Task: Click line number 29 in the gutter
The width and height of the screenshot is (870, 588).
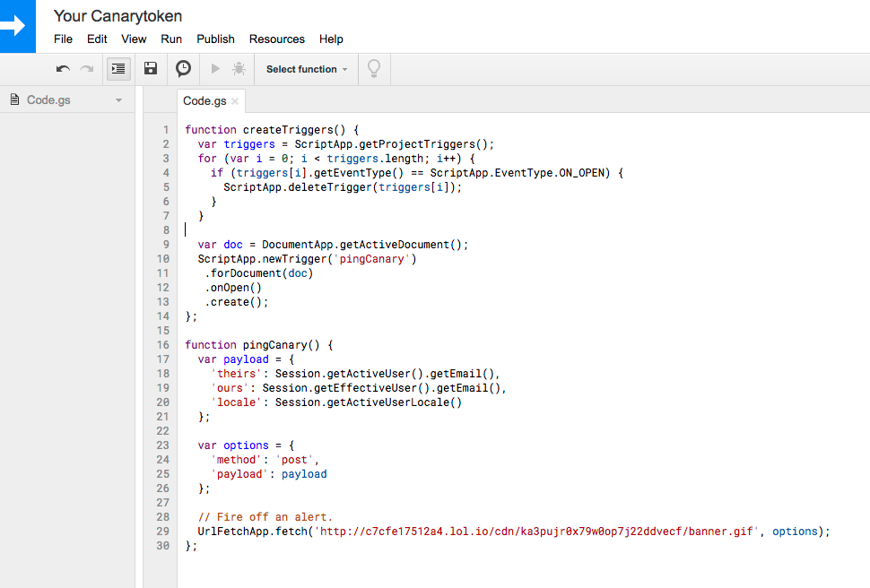Action: [162, 532]
